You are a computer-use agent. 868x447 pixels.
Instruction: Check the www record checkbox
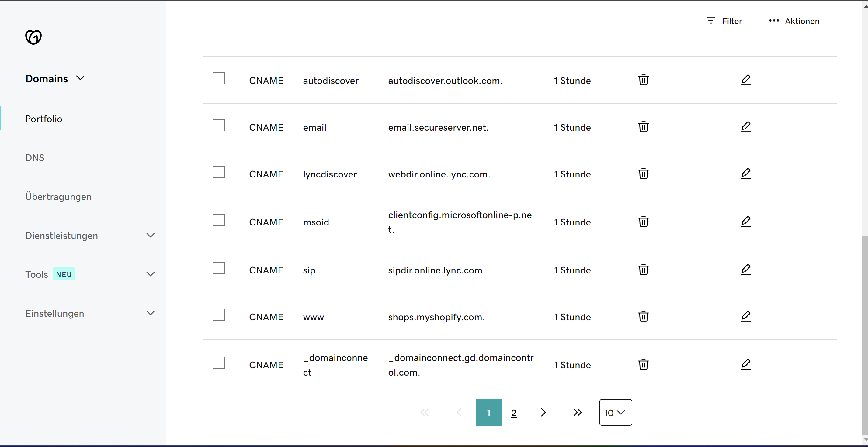pos(218,315)
